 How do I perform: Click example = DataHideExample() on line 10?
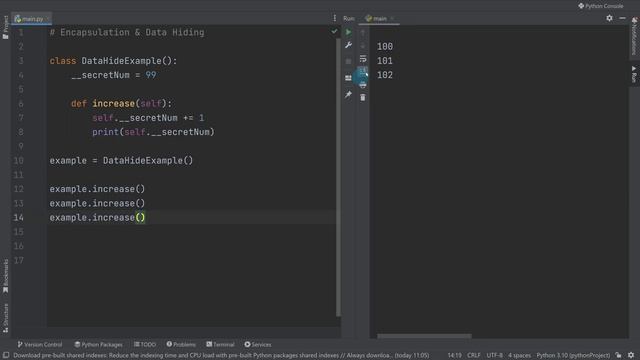click(x=121, y=161)
